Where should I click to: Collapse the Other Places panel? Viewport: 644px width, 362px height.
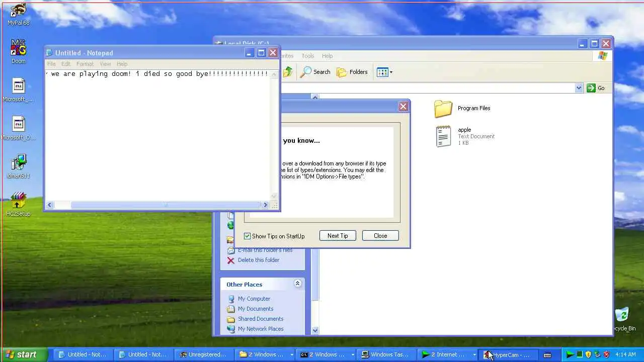[297, 284]
